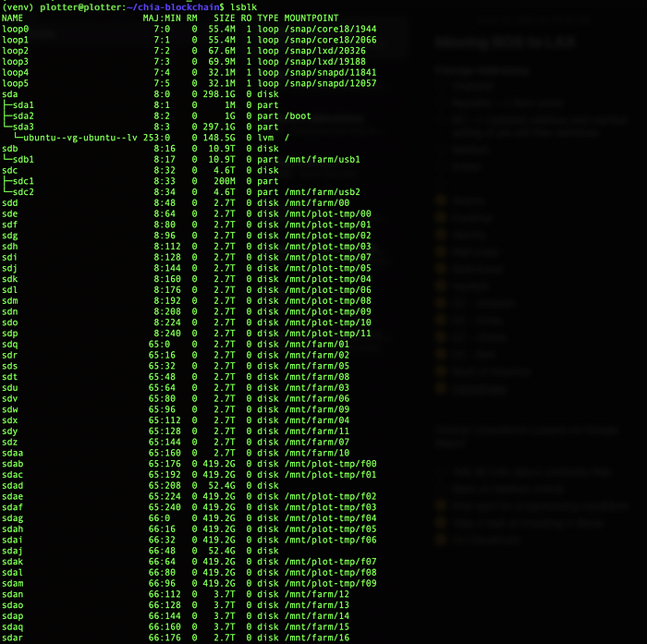
Task: Click the SIZE column header
Action: 224,18
